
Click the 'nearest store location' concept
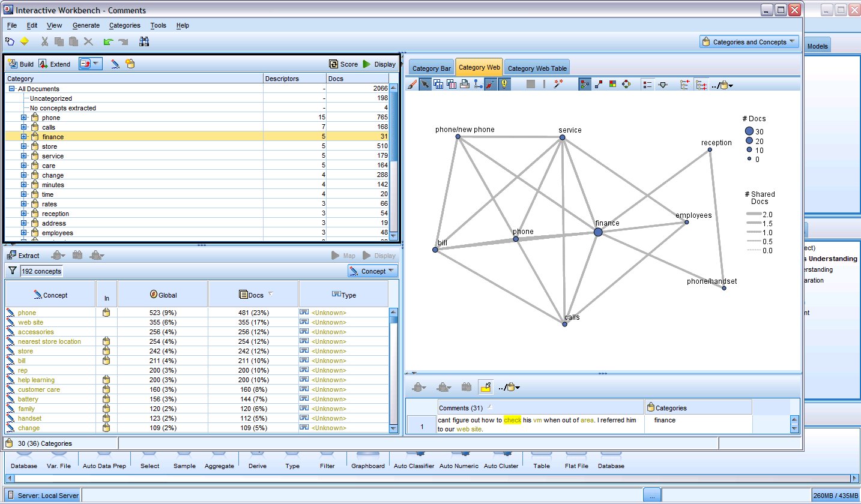click(49, 341)
